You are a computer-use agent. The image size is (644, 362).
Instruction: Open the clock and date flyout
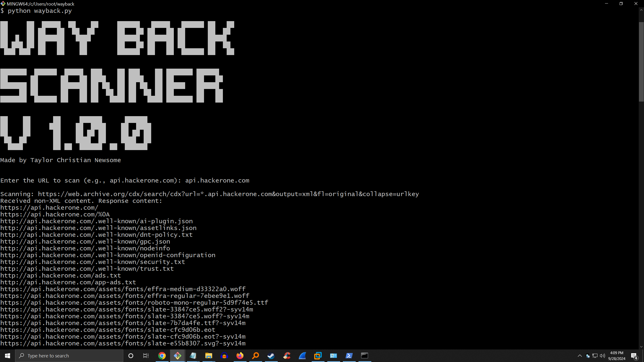(x=617, y=356)
